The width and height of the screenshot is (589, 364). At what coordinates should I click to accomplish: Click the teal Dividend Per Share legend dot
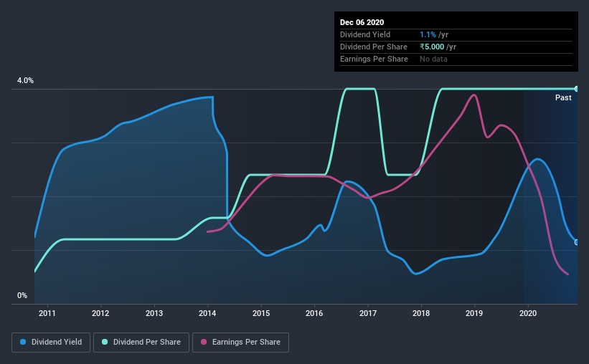[105, 342]
